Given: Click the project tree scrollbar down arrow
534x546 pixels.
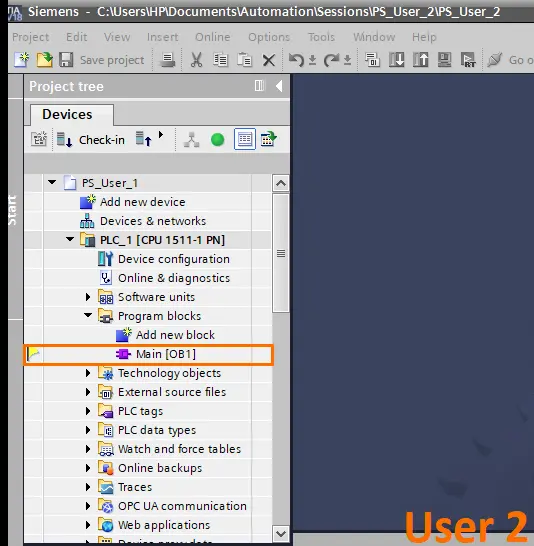Looking at the screenshot, I should pyautogui.click(x=281, y=533).
